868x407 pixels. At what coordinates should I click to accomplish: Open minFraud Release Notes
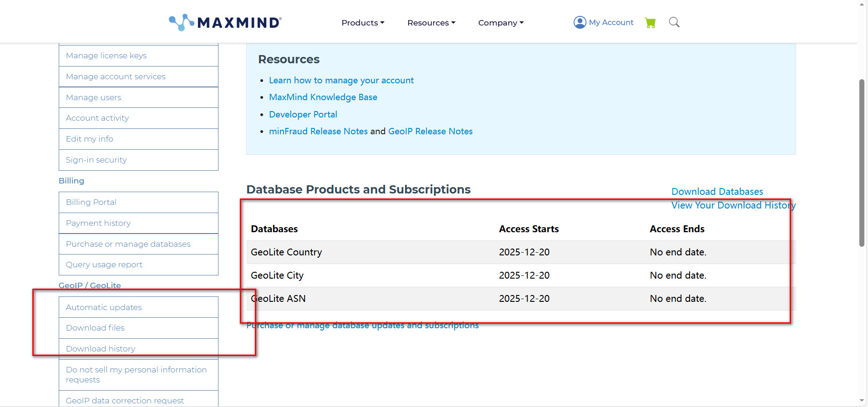pyautogui.click(x=318, y=131)
